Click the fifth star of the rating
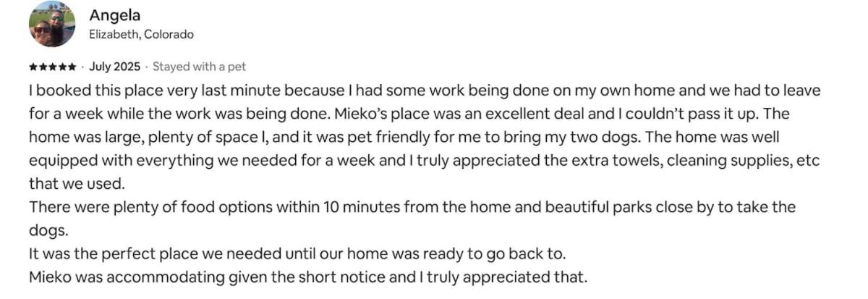Image resolution: width=868 pixels, height=299 pixels. (x=72, y=67)
